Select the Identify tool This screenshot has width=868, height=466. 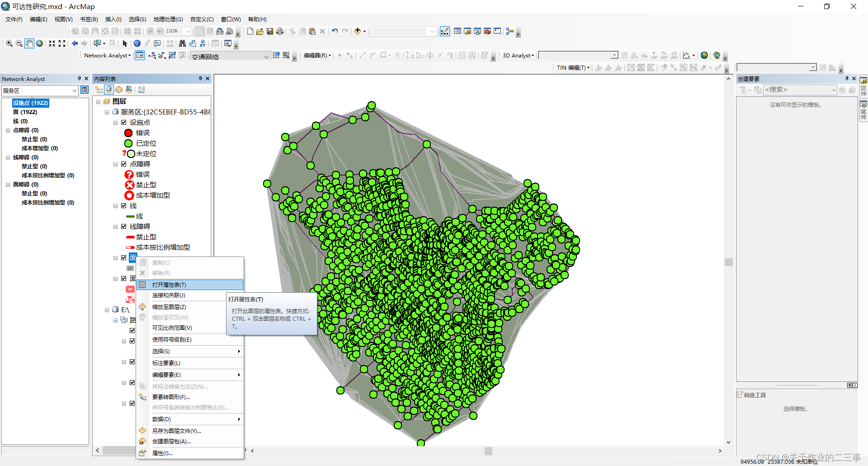[x=137, y=43]
